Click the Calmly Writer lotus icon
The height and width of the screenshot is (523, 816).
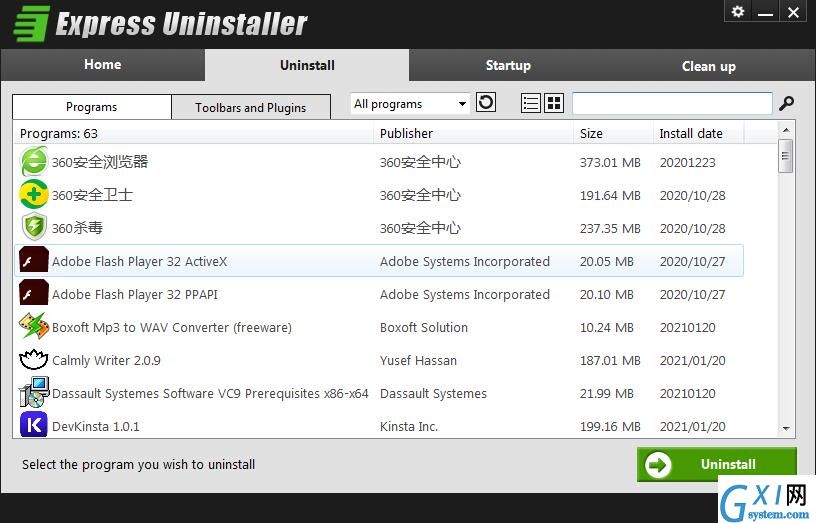tap(34, 359)
